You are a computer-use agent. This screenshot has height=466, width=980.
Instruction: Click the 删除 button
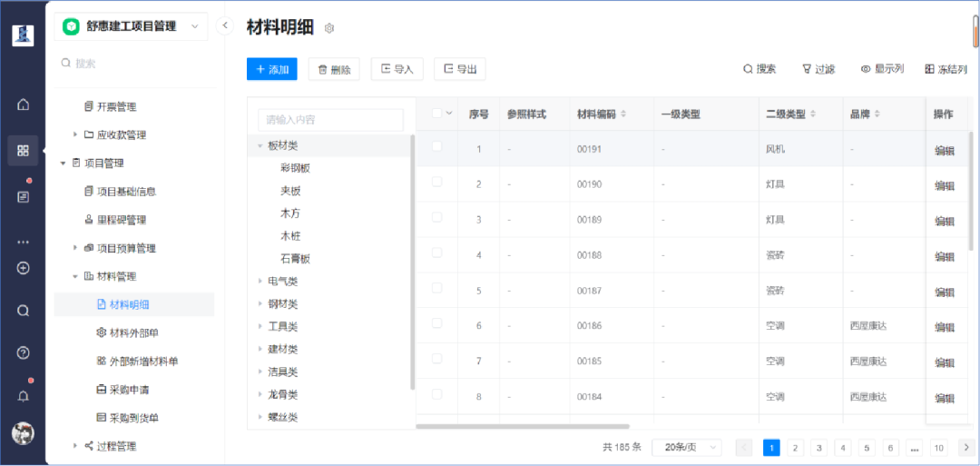point(334,69)
